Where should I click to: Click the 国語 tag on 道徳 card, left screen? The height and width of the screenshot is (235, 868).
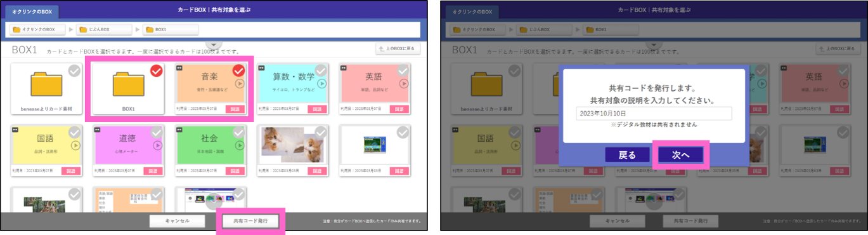click(x=153, y=171)
